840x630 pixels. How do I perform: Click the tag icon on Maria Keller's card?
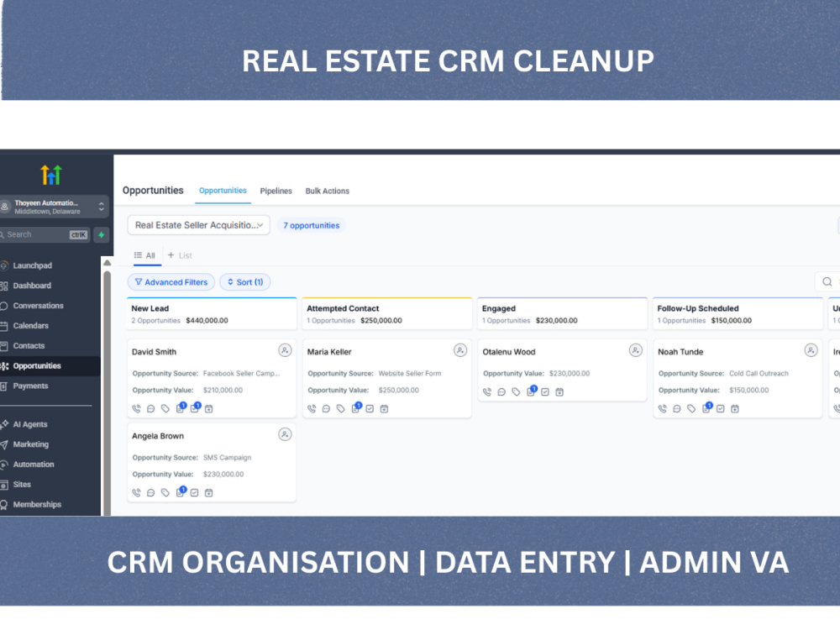coord(341,409)
